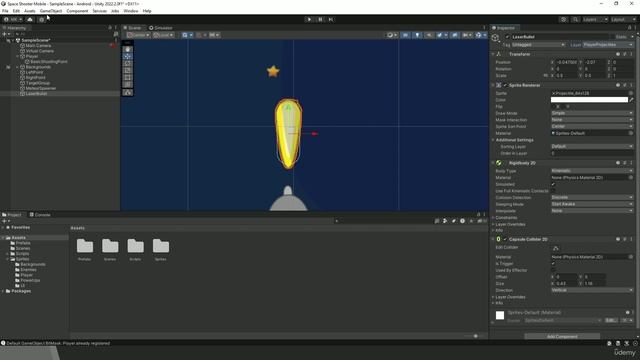Toggle the Used By Effector checkbox
The image size is (640, 360).
tap(553, 270)
